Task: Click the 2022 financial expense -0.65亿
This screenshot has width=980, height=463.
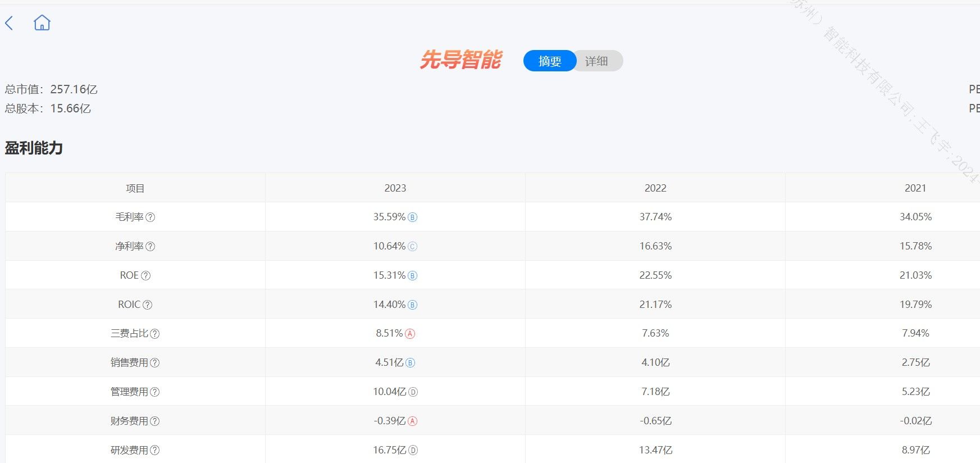Action: 655,421
